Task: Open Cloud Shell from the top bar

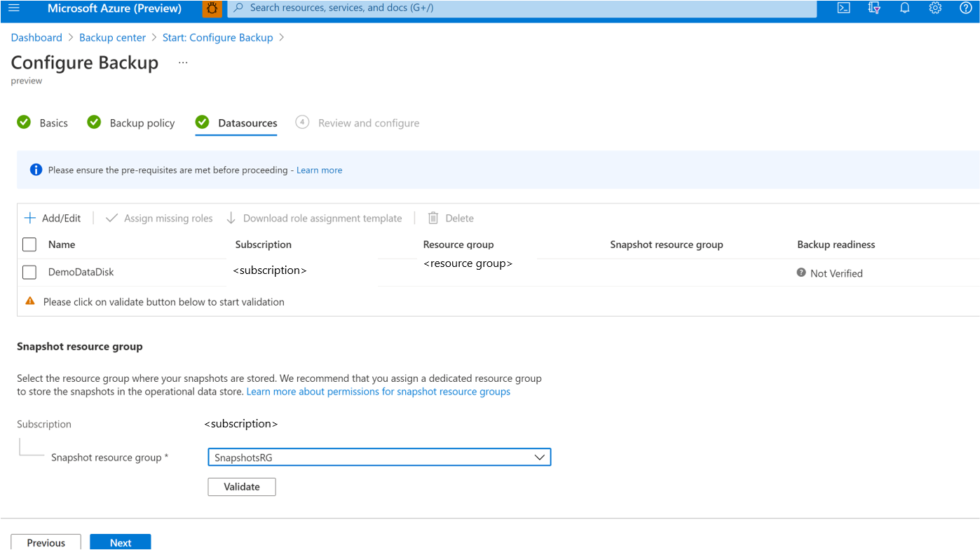Action: (844, 8)
